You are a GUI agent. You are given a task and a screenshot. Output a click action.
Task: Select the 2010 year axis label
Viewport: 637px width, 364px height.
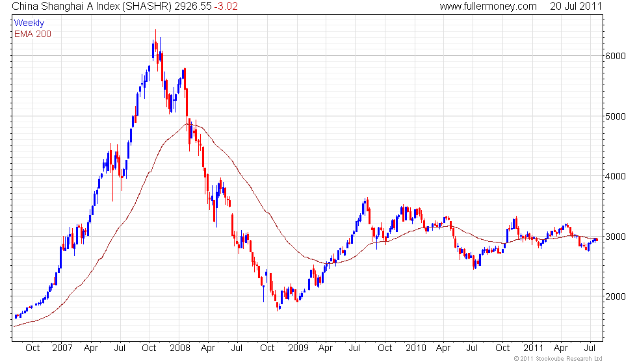(416, 348)
